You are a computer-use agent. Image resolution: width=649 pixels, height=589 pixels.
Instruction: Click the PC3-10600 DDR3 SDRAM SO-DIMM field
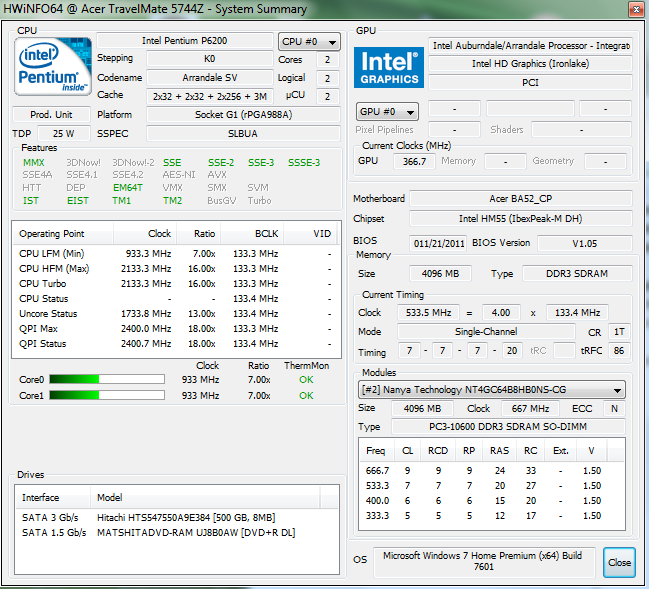pyautogui.click(x=508, y=427)
